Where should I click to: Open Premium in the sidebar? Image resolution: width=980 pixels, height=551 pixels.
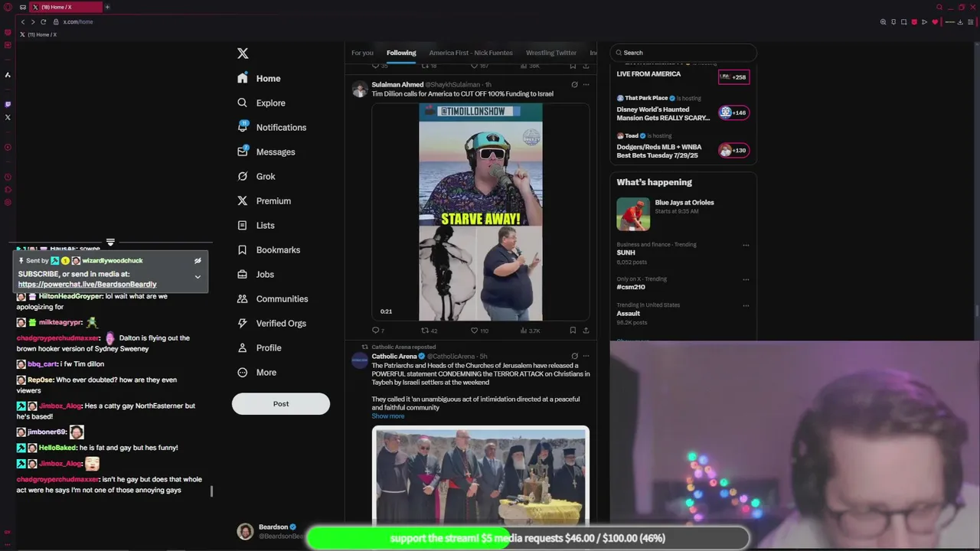tap(264, 201)
